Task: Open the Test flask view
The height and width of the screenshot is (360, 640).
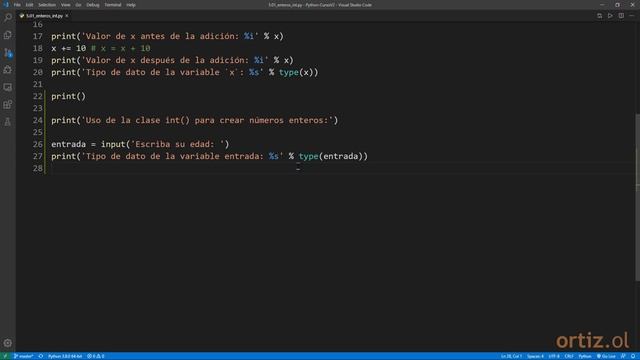Action: click(x=8, y=122)
